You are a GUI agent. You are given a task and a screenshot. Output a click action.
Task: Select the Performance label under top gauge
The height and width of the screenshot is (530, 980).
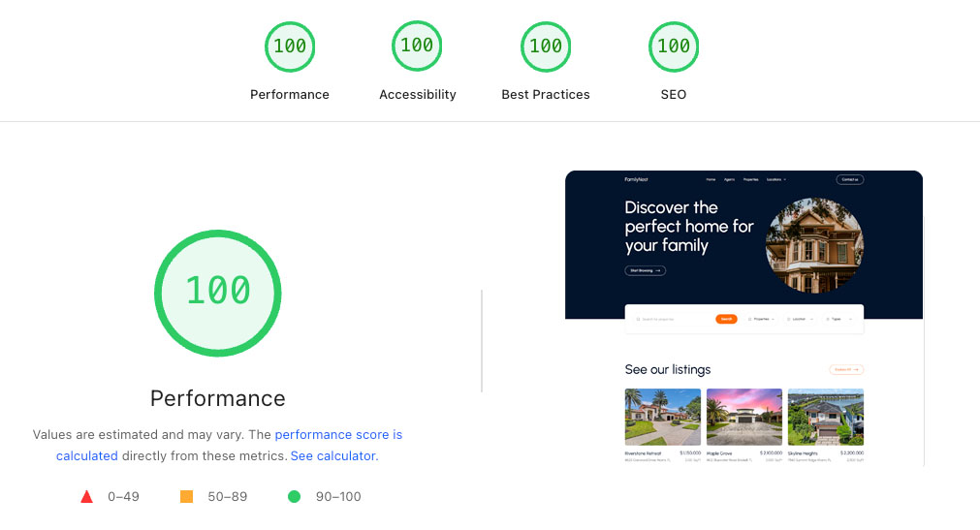[x=290, y=94]
